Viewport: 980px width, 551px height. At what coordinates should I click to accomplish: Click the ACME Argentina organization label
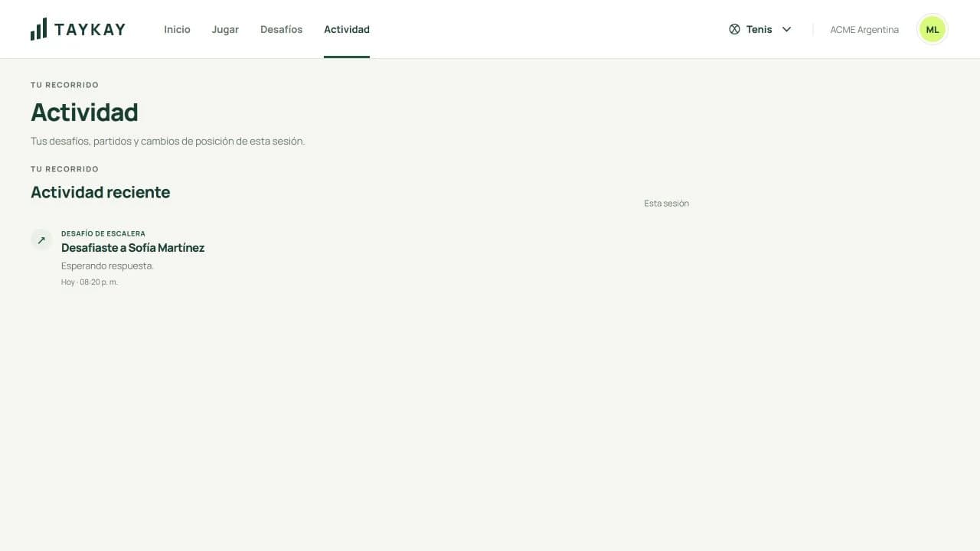[864, 30]
